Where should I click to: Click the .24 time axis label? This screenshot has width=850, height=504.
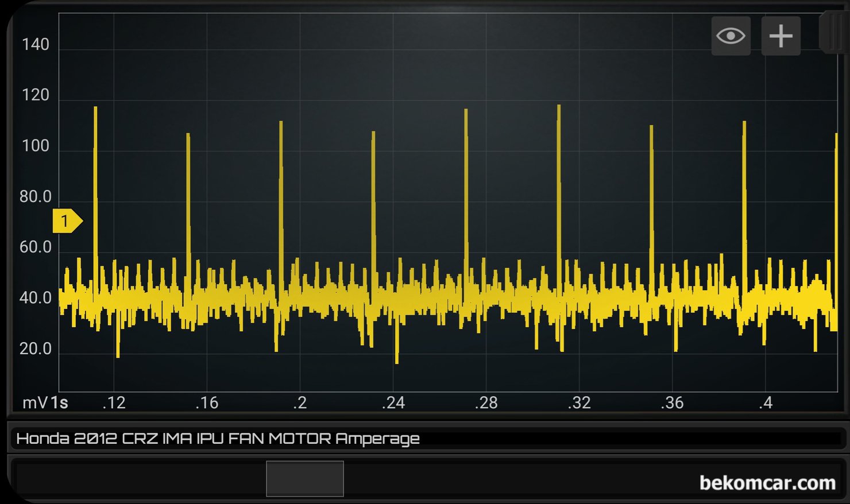(393, 403)
